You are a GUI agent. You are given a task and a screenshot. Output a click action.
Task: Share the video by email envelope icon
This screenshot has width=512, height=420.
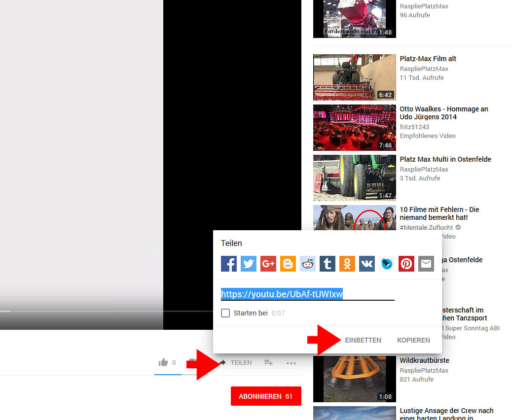(x=426, y=264)
